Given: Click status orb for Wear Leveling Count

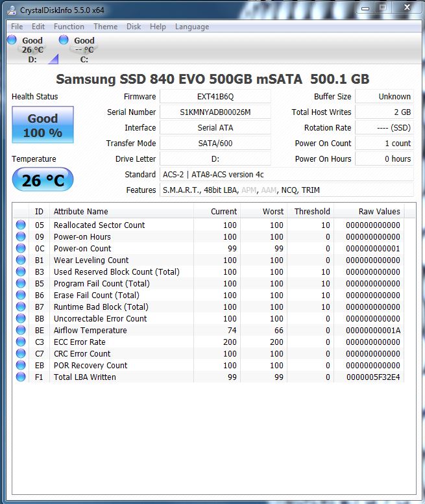Looking at the screenshot, I should click(21, 260).
